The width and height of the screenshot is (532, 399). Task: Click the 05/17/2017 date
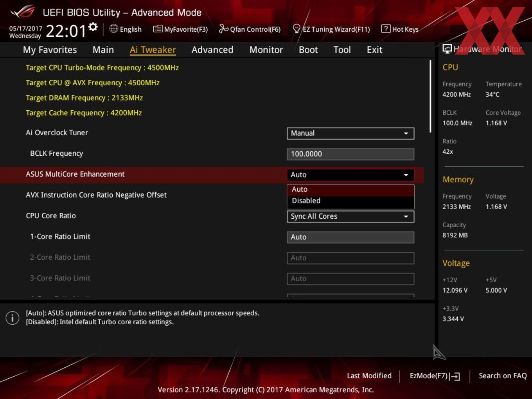click(x=25, y=29)
